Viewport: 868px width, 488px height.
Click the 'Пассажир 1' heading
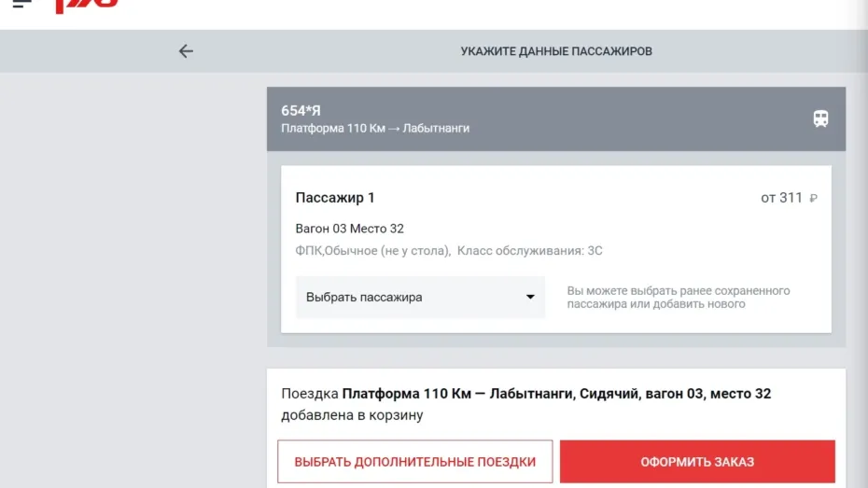tap(335, 198)
